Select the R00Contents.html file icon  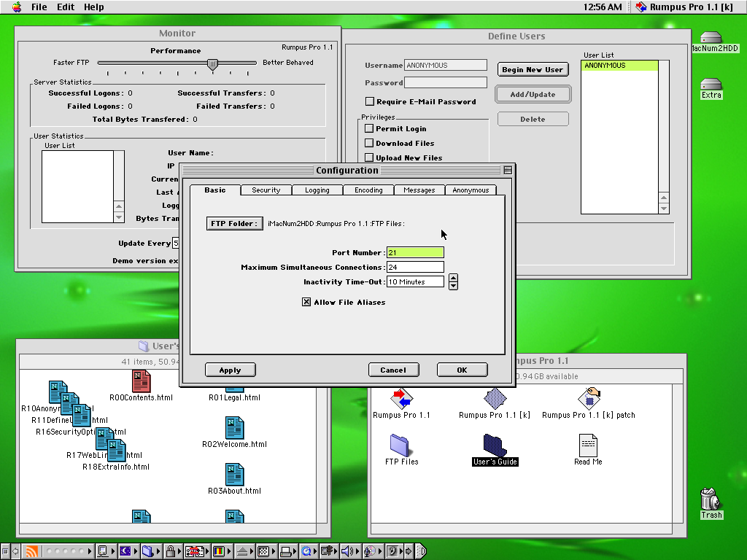(141, 382)
